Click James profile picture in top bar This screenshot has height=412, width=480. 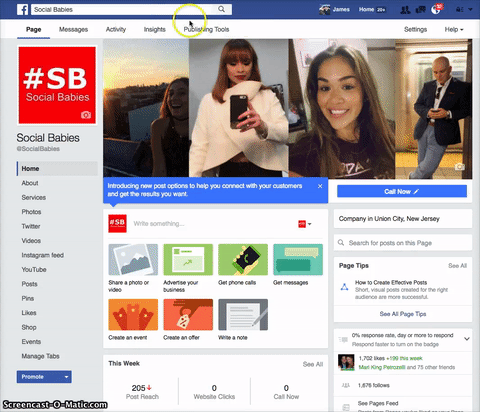pyautogui.click(x=325, y=10)
